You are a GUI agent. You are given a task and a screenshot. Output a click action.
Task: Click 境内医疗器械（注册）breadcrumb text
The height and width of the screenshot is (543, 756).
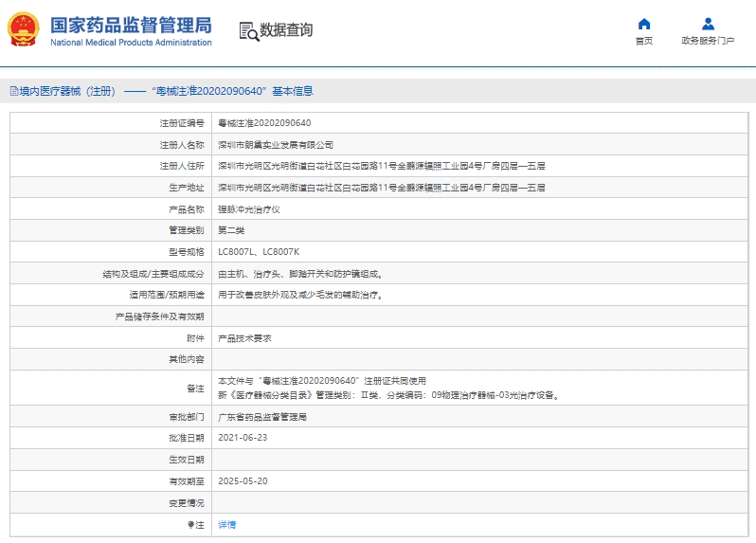67,91
